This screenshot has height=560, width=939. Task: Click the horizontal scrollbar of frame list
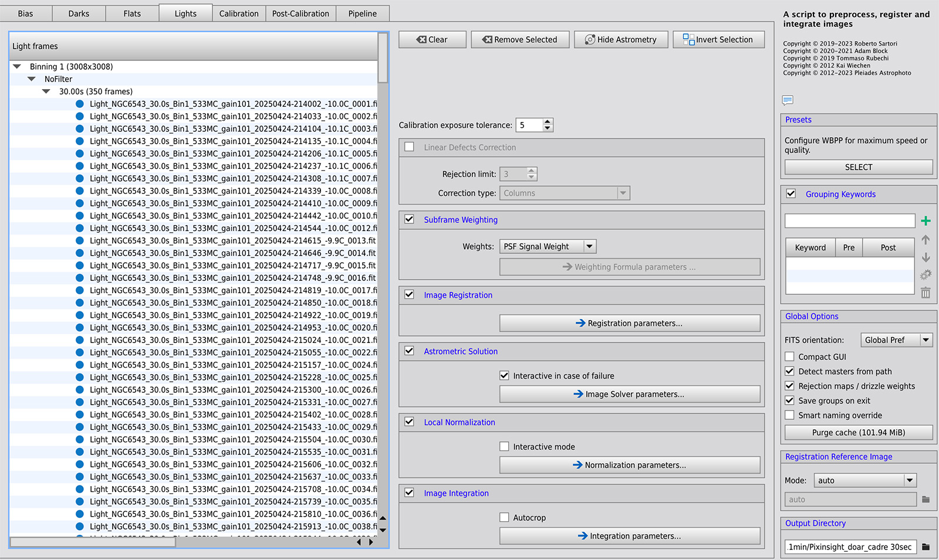93,542
